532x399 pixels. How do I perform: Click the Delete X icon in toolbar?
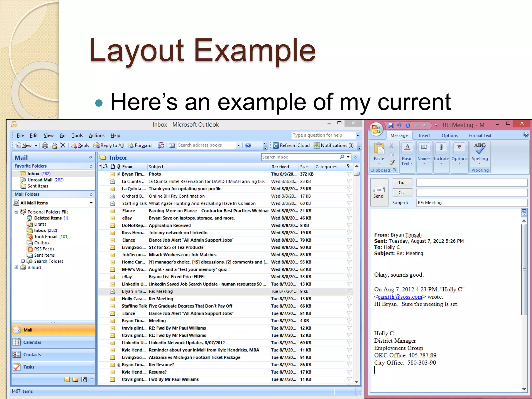(63, 145)
